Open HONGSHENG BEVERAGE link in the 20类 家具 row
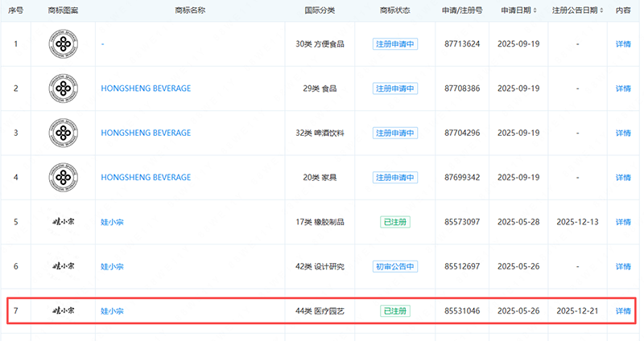 tap(146, 177)
